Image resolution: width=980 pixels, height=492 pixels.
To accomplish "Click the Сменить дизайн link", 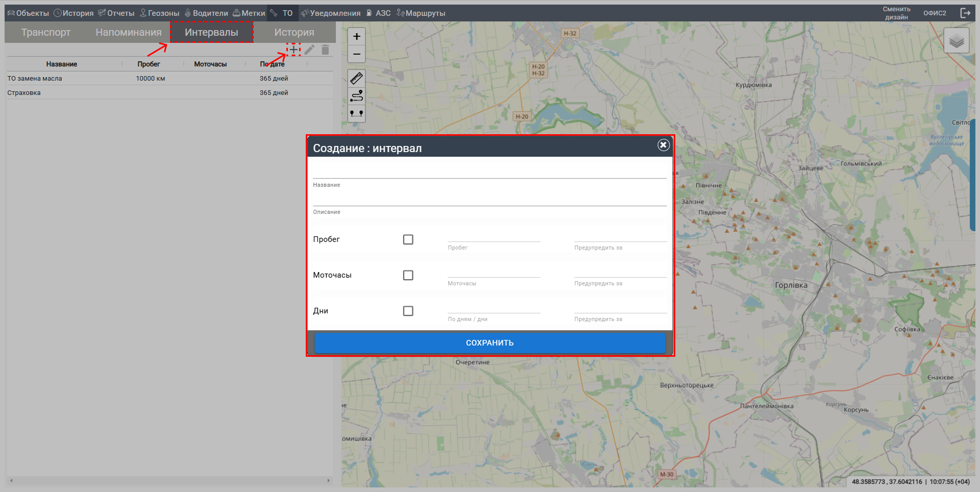I will [x=896, y=13].
